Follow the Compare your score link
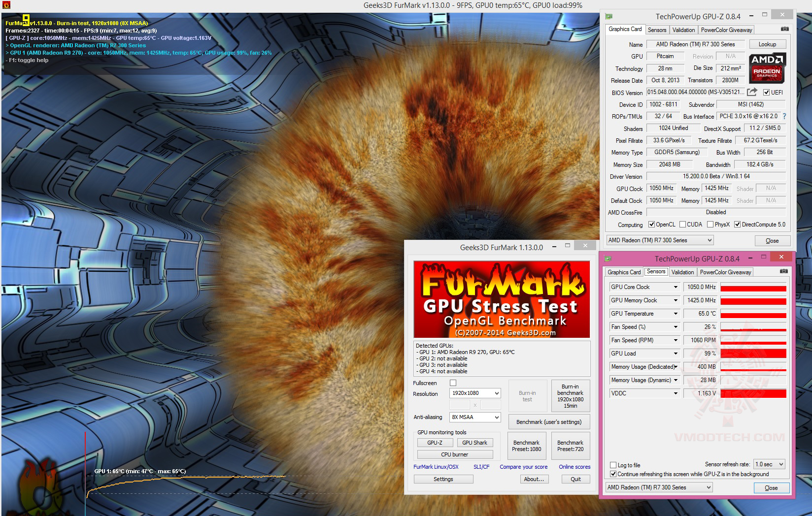The height and width of the screenshot is (516, 812). click(x=524, y=467)
